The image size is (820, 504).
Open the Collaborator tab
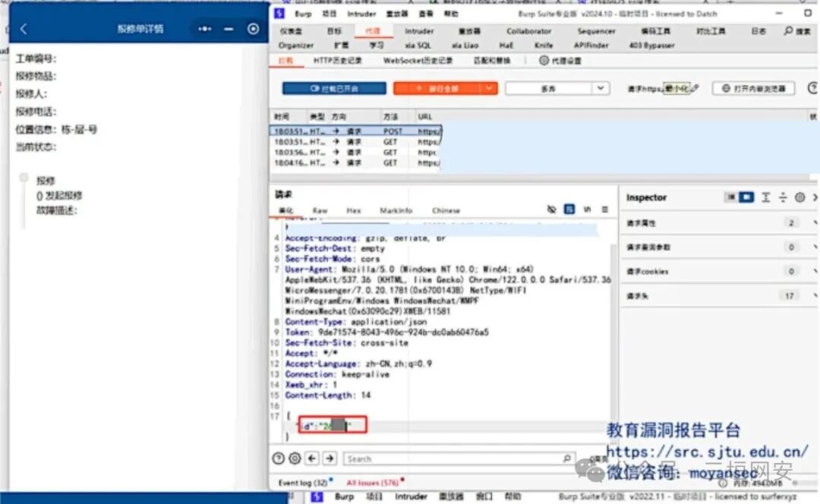(x=528, y=31)
